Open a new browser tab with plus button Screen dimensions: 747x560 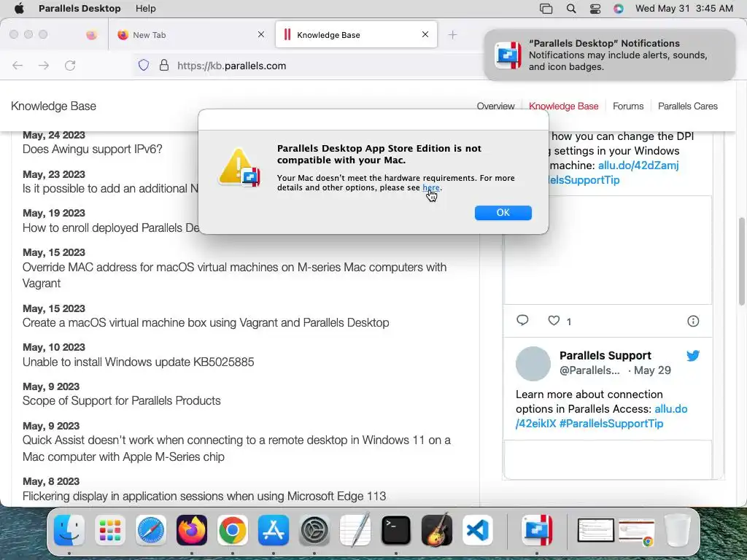(452, 35)
